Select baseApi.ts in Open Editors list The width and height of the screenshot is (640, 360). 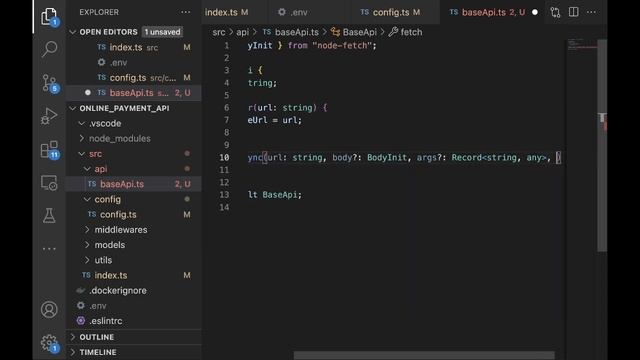pos(133,93)
